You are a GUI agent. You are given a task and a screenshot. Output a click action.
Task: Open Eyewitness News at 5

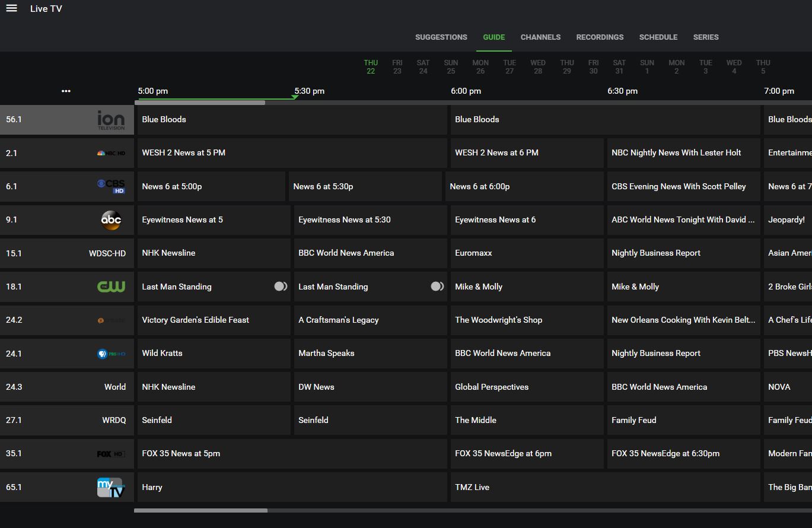pyautogui.click(x=214, y=220)
